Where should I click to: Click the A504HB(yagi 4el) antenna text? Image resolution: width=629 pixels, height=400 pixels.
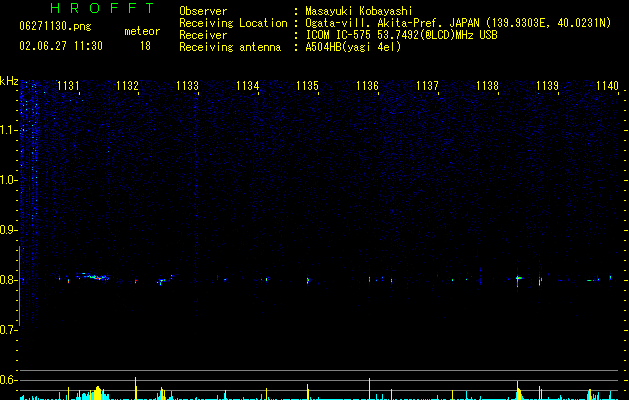[353, 47]
